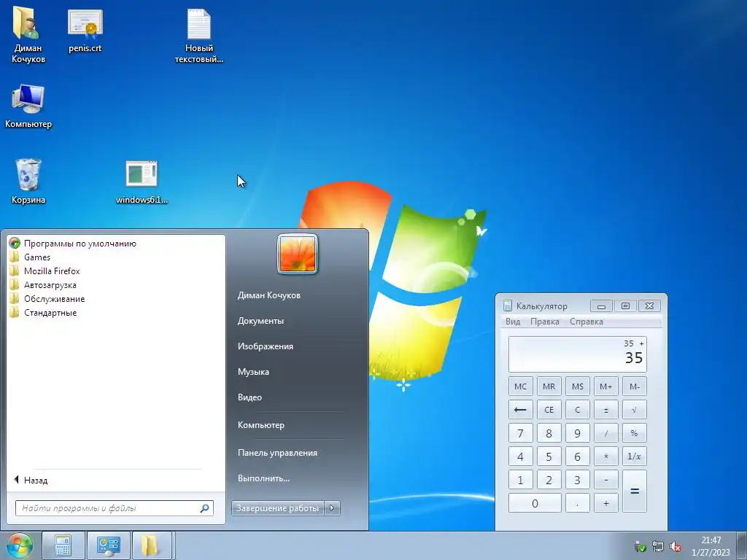Open Видео from Start menu

[249, 397]
